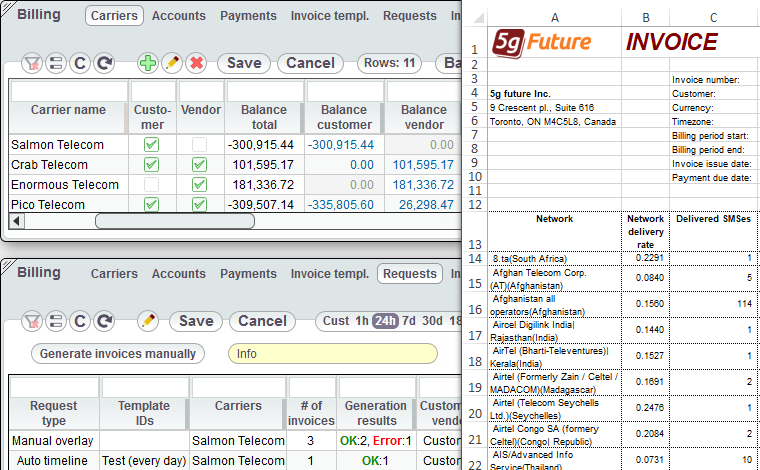Switch to Invoice templ. tab in upper panel

tap(329, 16)
